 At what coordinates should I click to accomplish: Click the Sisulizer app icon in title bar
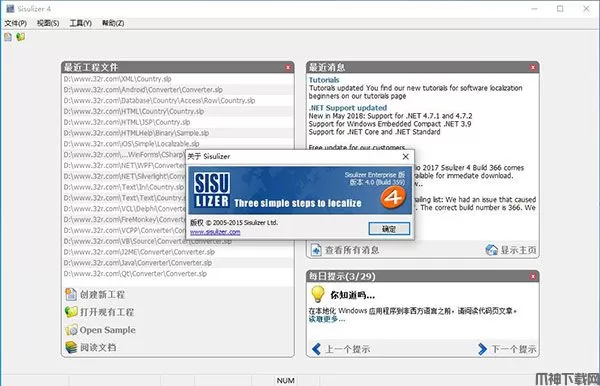(x=10, y=8)
